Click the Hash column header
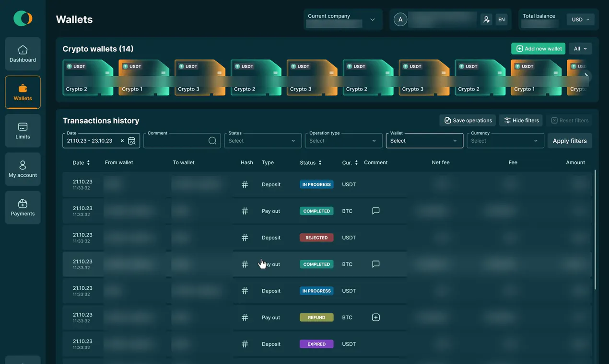 (246, 163)
